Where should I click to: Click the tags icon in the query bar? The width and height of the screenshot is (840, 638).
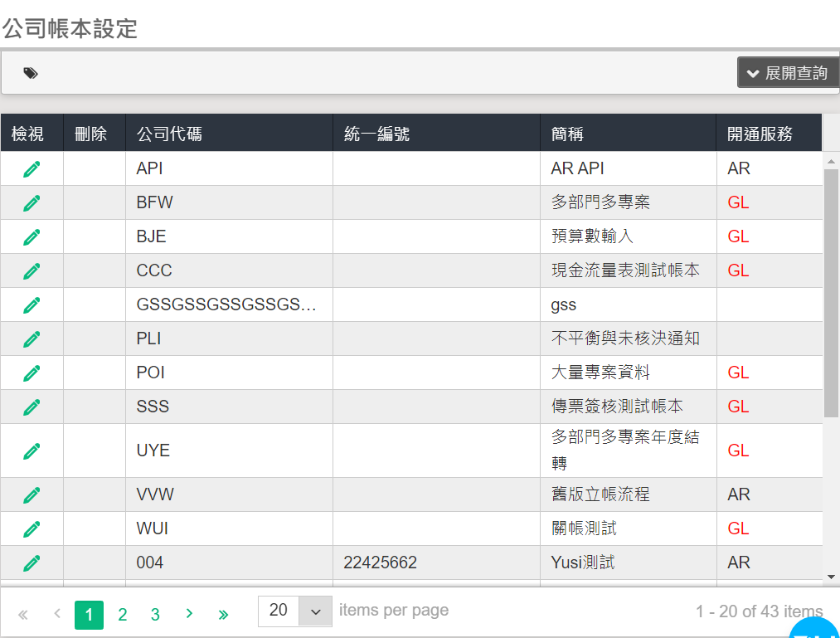(31, 73)
